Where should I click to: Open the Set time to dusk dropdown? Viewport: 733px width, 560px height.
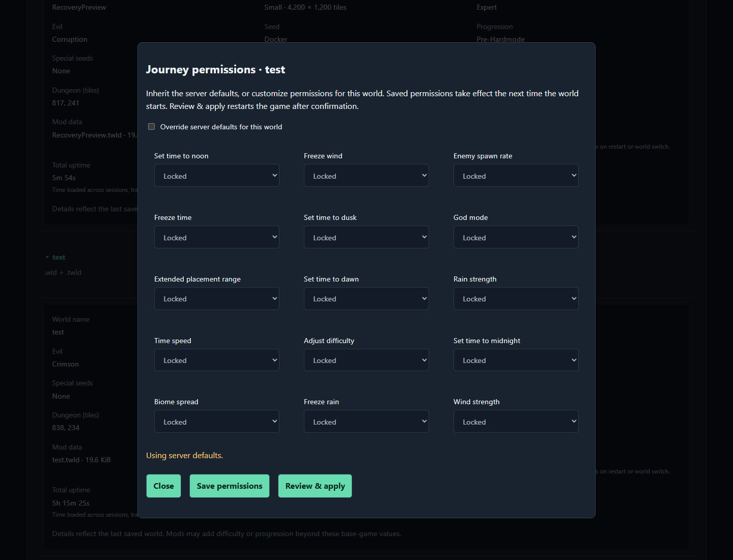tap(366, 237)
